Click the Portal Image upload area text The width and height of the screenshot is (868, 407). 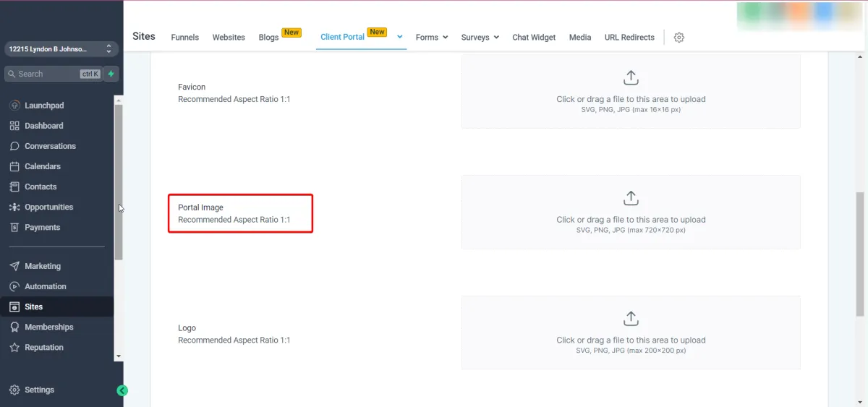[631, 220]
